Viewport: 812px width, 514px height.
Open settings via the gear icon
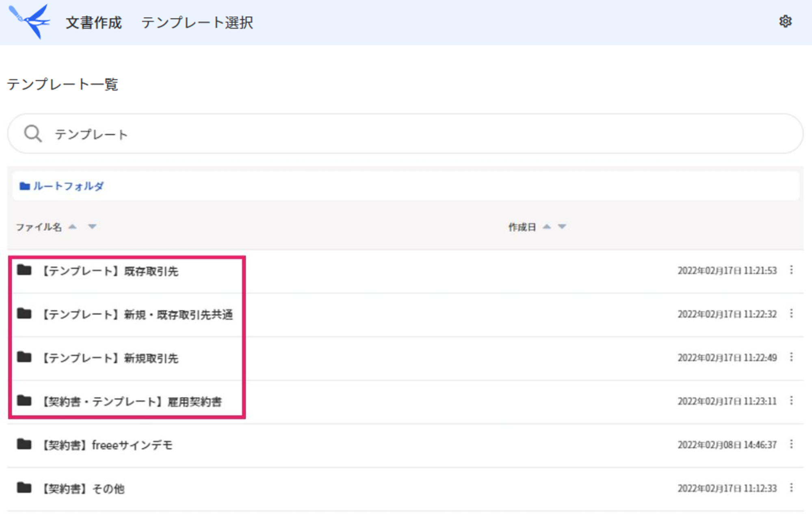coord(785,22)
